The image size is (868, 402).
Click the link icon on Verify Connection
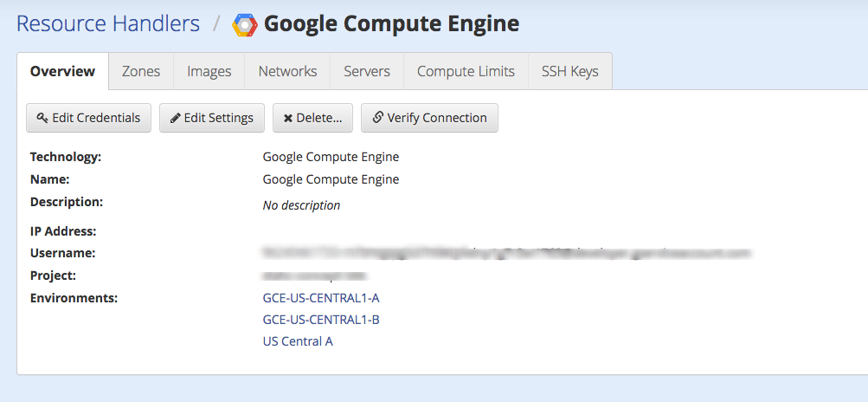378,118
